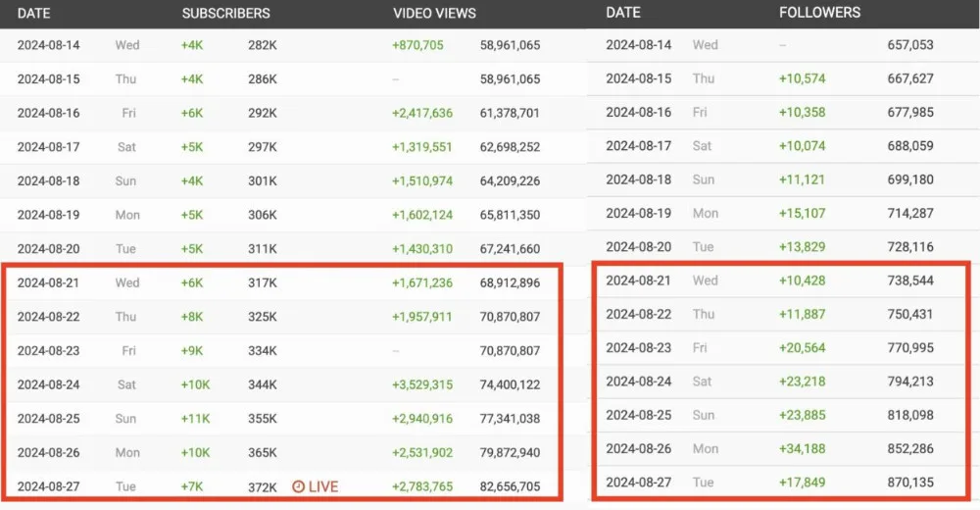This screenshot has height=510, width=980.
Task: Click the 82,656,705 total views value
Action: pyautogui.click(x=510, y=486)
